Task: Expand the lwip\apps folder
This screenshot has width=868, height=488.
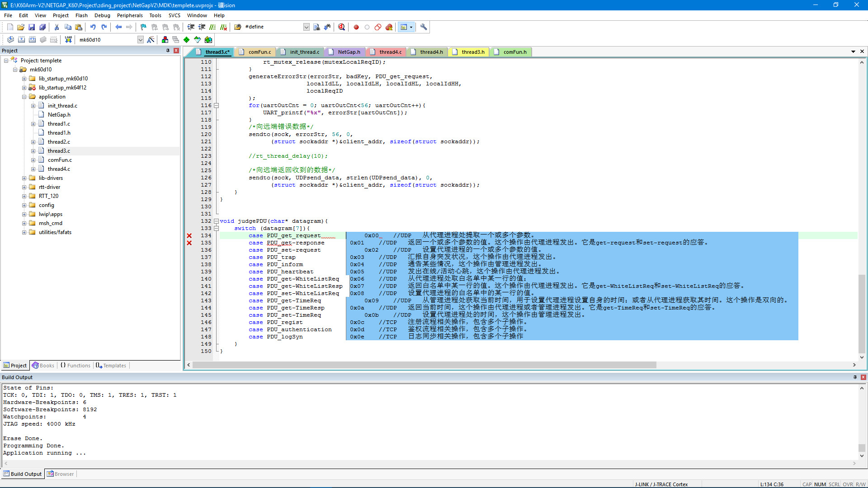Action: (x=24, y=214)
